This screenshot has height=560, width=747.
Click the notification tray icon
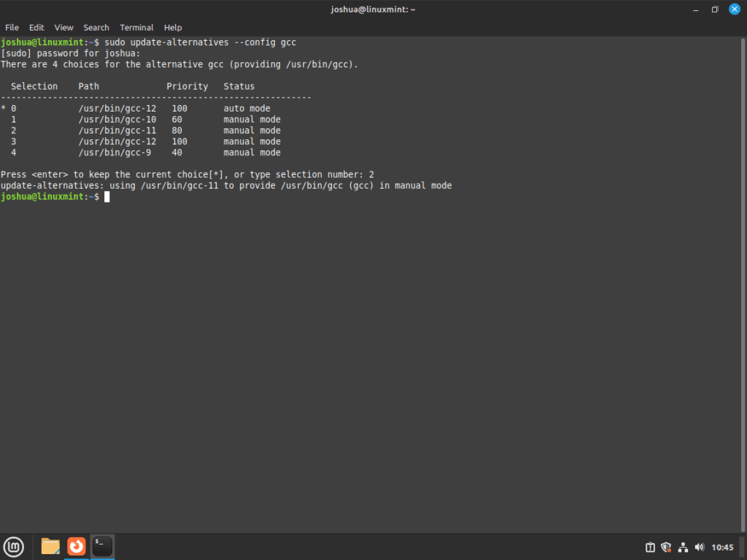[x=650, y=547]
